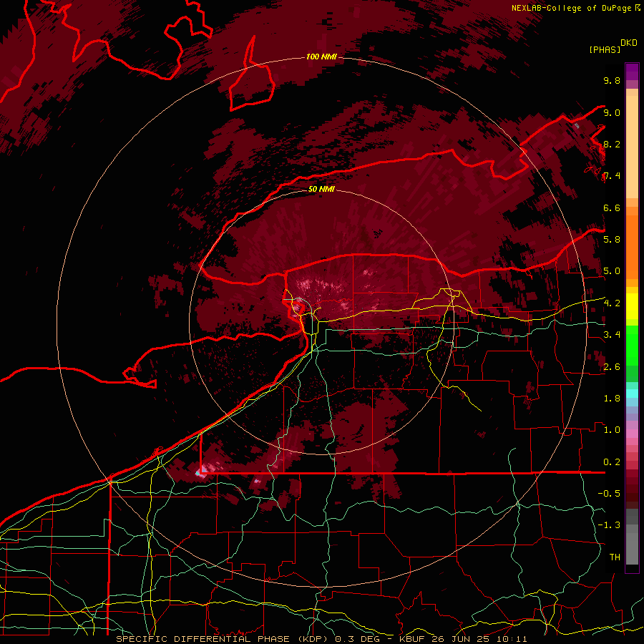
Task: Click the -0.5 legend value
Action: 609,494
